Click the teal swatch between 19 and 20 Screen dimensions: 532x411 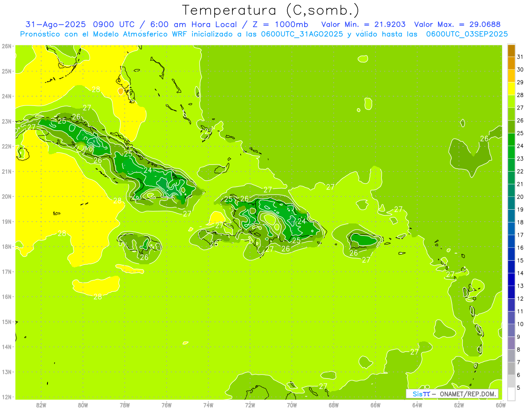(x=511, y=203)
